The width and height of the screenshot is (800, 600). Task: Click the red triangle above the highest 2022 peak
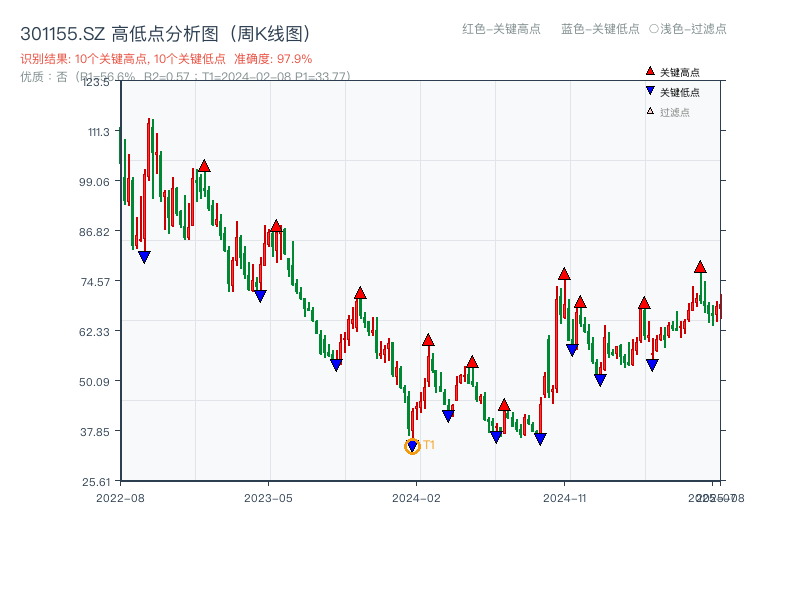tap(205, 165)
